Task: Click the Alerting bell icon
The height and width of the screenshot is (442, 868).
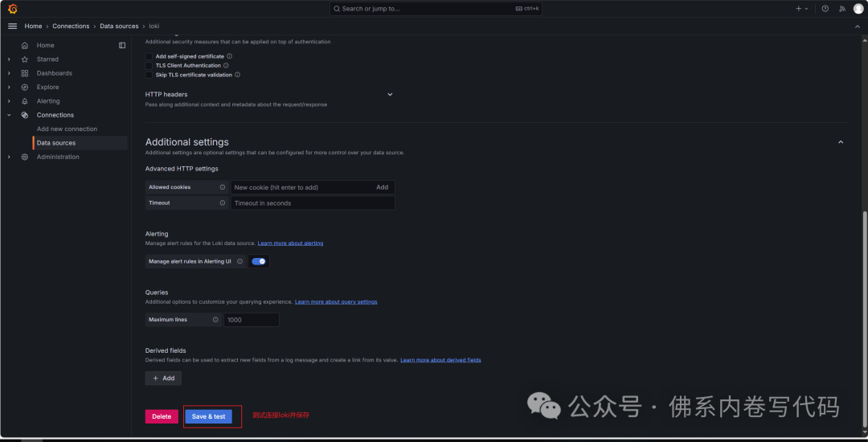Action: (x=24, y=101)
